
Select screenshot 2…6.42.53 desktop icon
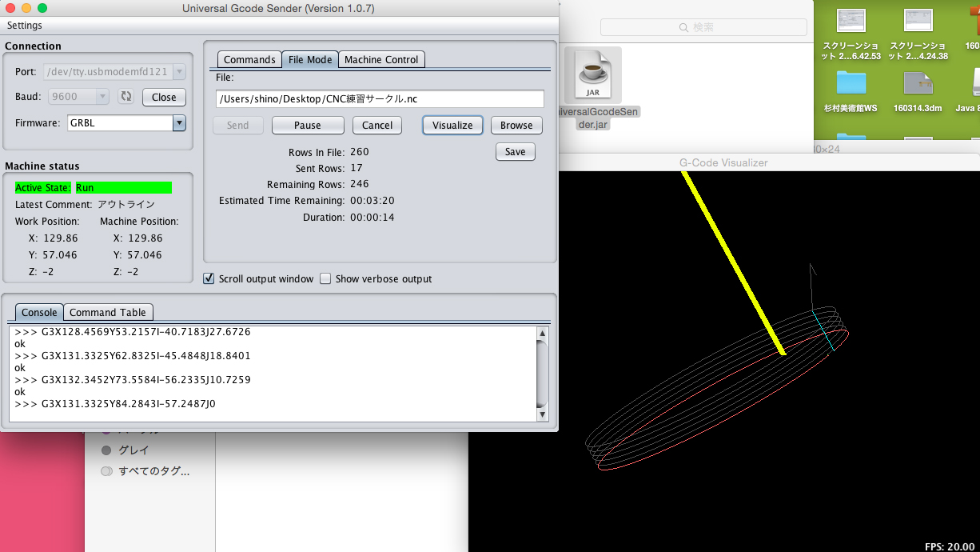pyautogui.click(x=851, y=21)
